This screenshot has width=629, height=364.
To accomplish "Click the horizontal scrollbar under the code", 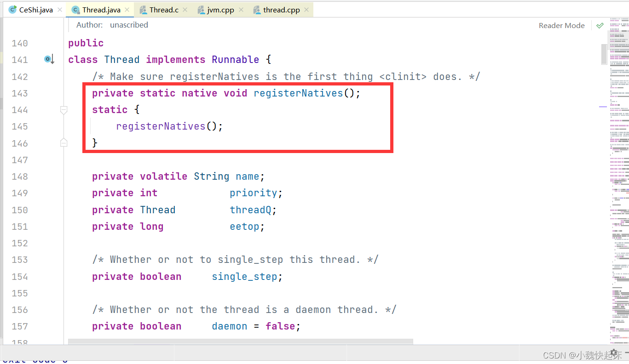I will (241, 341).
